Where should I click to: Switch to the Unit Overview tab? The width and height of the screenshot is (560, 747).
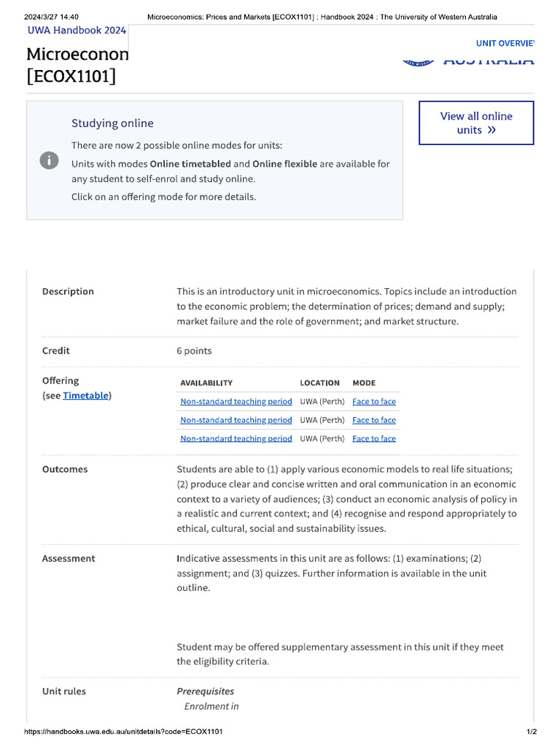[x=505, y=43]
